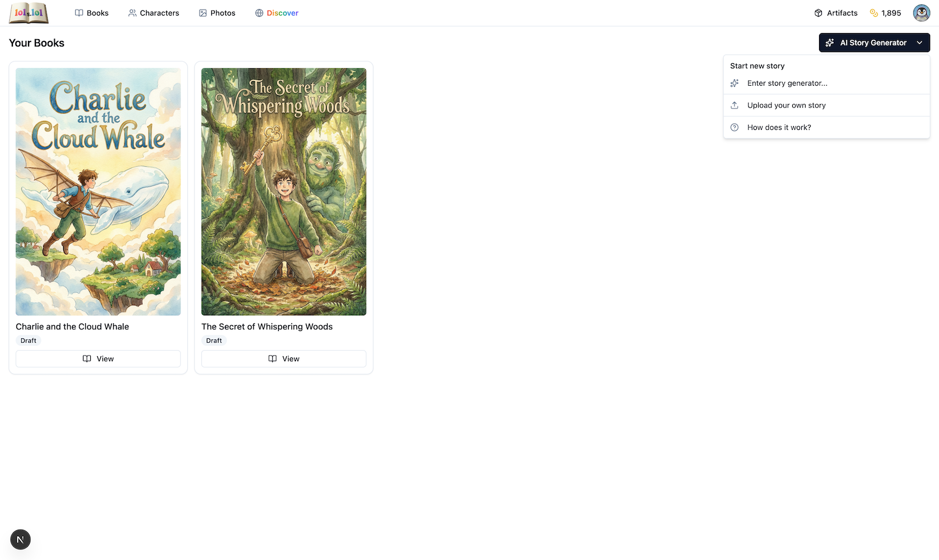The height and width of the screenshot is (560, 939).
Task: Select Enter story generator menu option
Action: (x=787, y=83)
